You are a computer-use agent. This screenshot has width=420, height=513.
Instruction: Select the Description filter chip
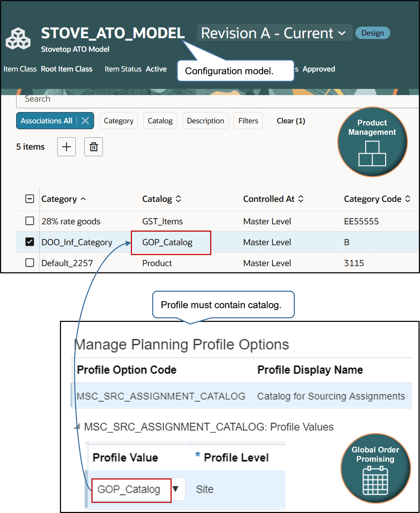pyautogui.click(x=205, y=121)
